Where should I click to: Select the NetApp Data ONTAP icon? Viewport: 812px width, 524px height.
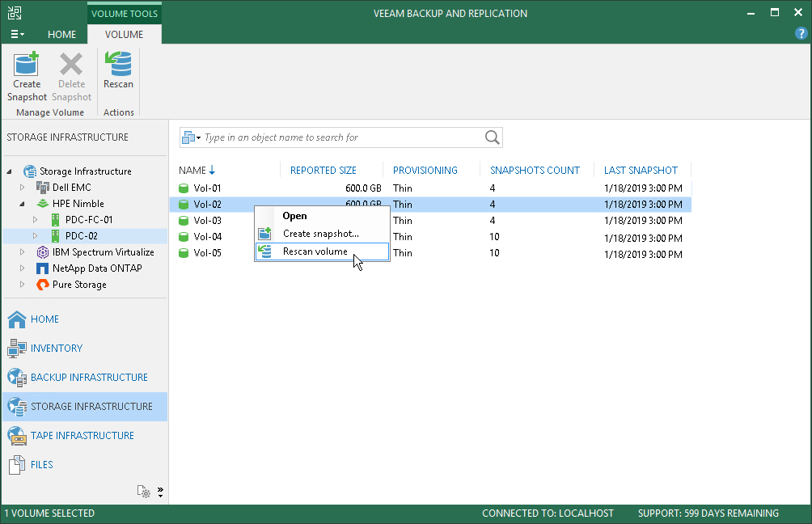[x=43, y=268]
